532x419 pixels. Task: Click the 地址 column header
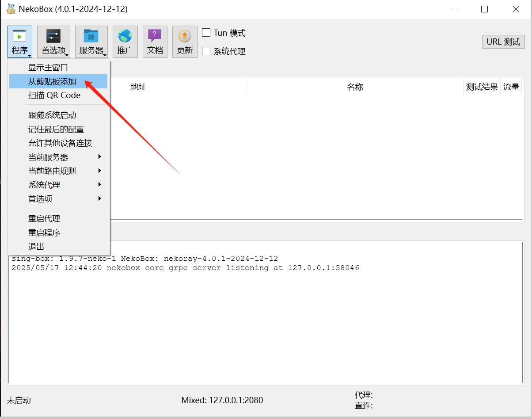pyautogui.click(x=138, y=87)
